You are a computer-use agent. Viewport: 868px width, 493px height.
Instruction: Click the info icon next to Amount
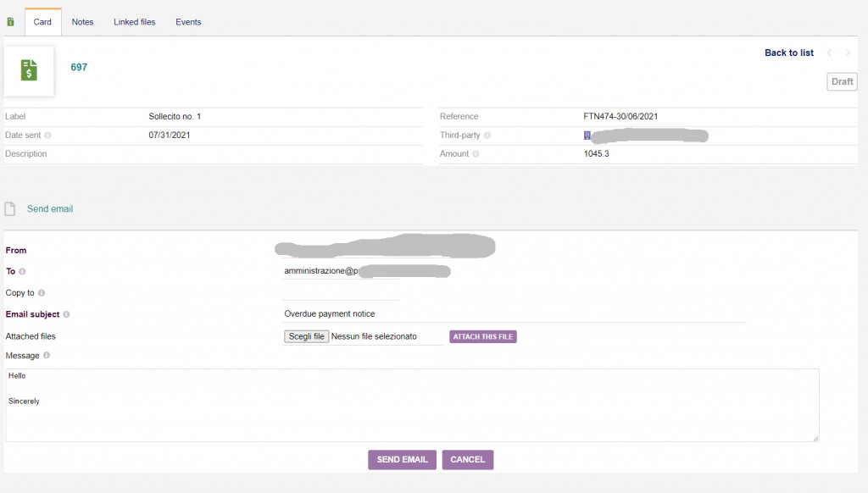pyautogui.click(x=476, y=154)
